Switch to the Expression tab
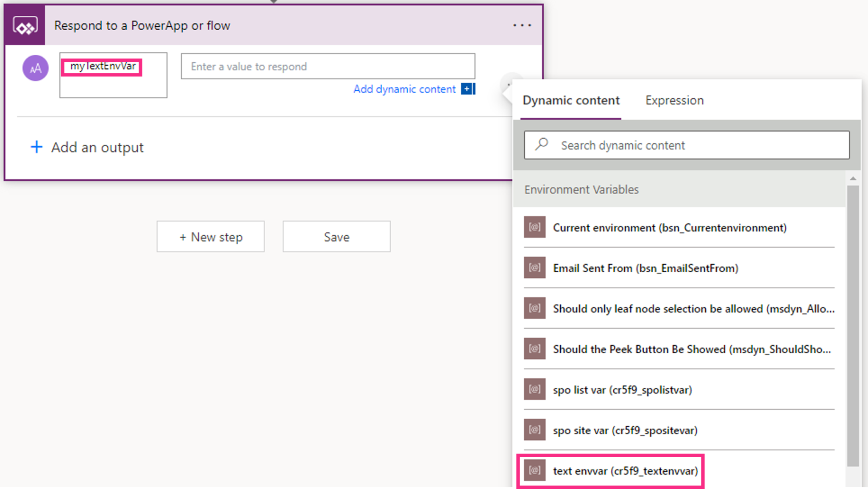Image resolution: width=868 pixels, height=489 pixels. pyautogui.click(x=674, y=101)
